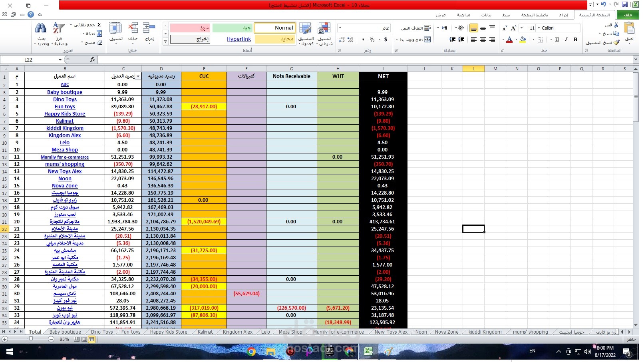Screen dimensions: 644x362
Task: Apply percent style format
Action: (x=372, y=40)
